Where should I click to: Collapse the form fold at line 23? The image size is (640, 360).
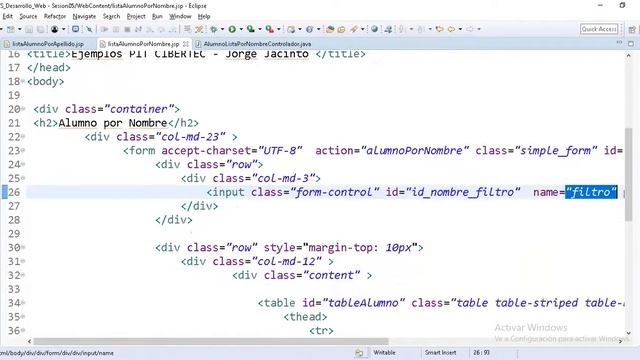[x=23, y=151]
